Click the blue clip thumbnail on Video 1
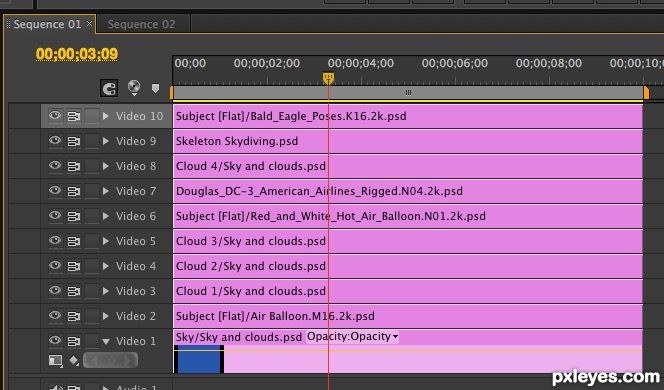Viewport: 664px width, 390px height. coord(199,359)
